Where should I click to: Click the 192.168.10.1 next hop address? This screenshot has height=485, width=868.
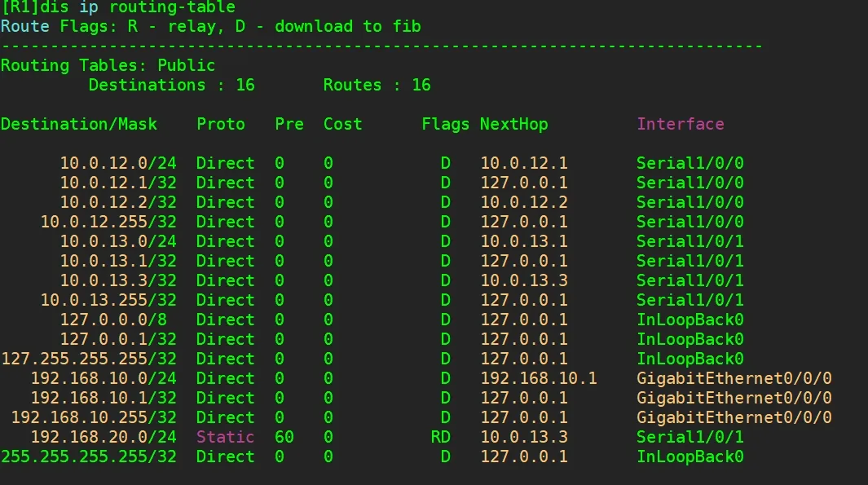(538, 378)
